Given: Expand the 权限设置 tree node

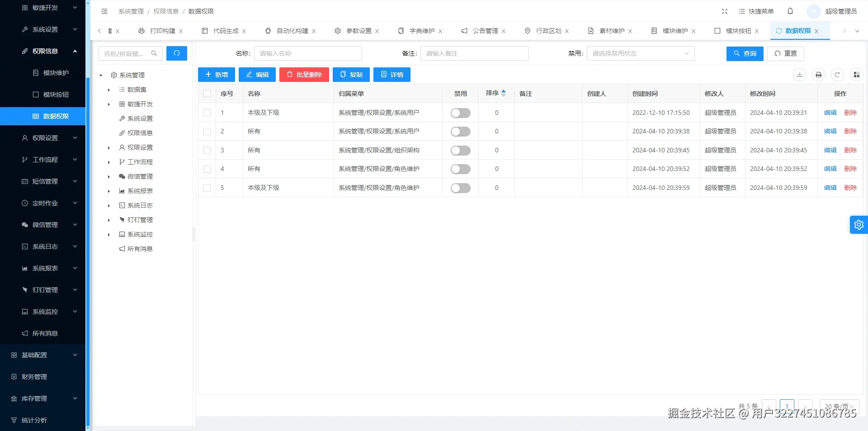Looking at the screenshot, I should pyautogui.click(x=109, y=148).
